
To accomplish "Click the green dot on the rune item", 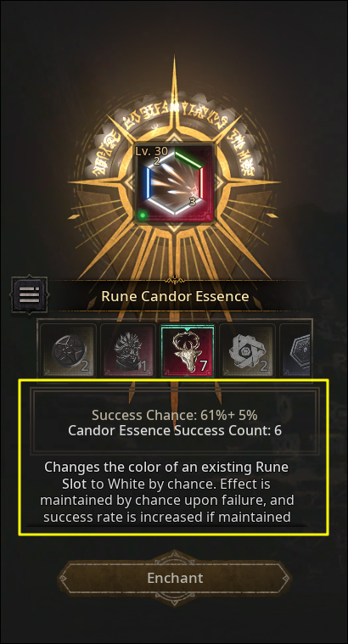I will (143, 215).
